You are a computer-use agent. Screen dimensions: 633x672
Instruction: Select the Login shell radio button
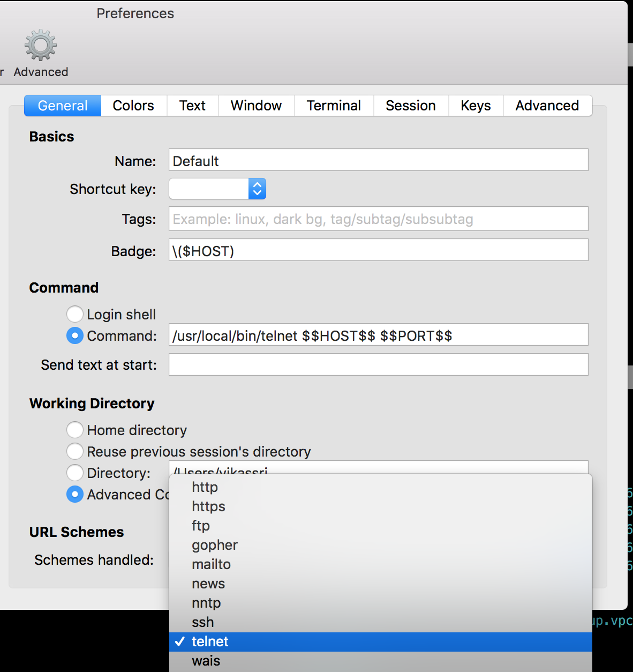(75, 314)
